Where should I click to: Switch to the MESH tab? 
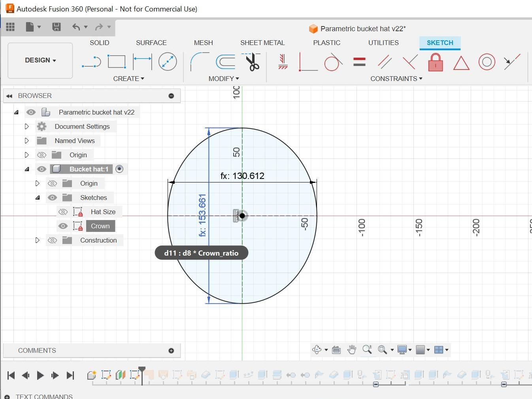[204, 43]
